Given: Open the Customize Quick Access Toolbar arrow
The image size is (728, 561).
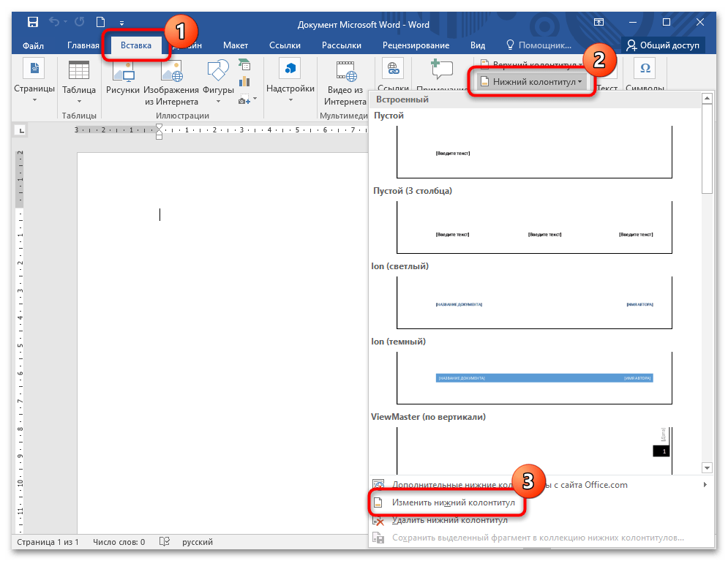Looking at the screenshot, I should (x=121, y=23).
